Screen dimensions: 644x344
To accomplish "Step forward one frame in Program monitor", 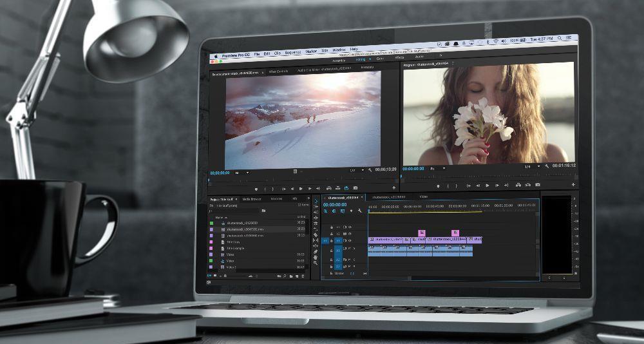I will pos(497,186).
